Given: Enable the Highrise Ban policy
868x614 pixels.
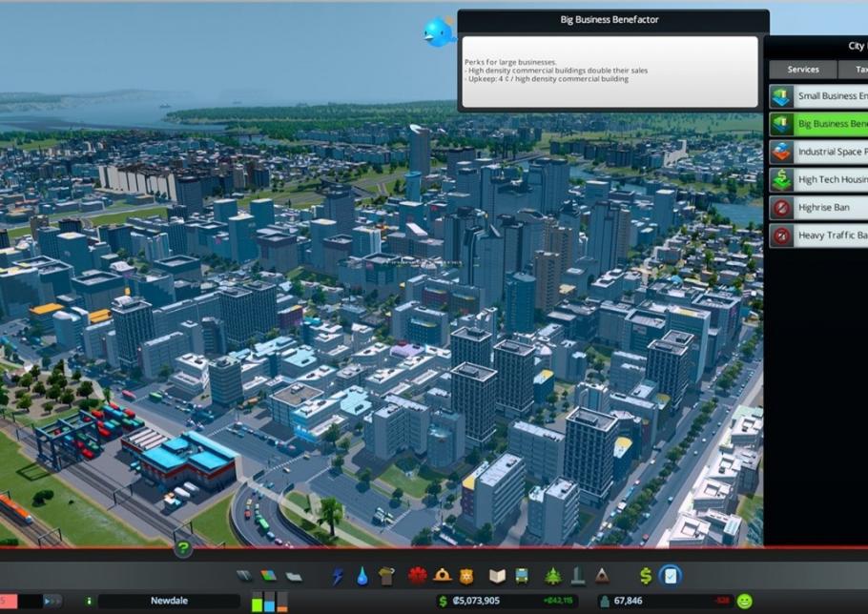Looking at the screenshot, I should click(818, 208).
